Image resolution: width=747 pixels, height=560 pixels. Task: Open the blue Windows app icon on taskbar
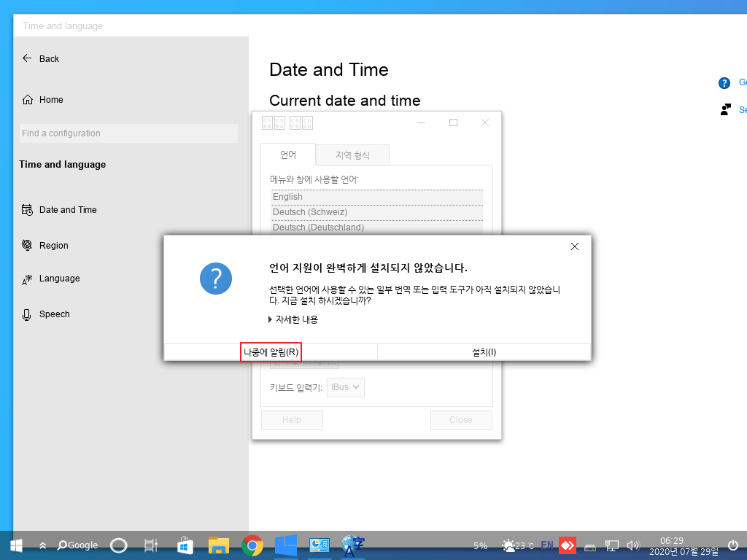pos(286,545)
